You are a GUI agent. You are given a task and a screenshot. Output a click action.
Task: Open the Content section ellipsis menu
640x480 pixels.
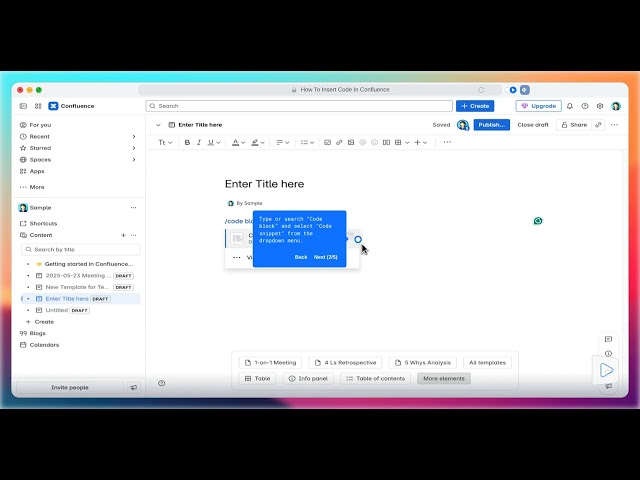click(133, 236)
